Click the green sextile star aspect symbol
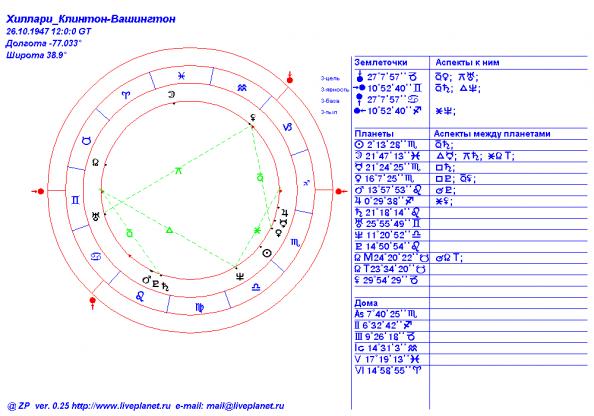The image size is (594, 416). click(x=257, y=230)
